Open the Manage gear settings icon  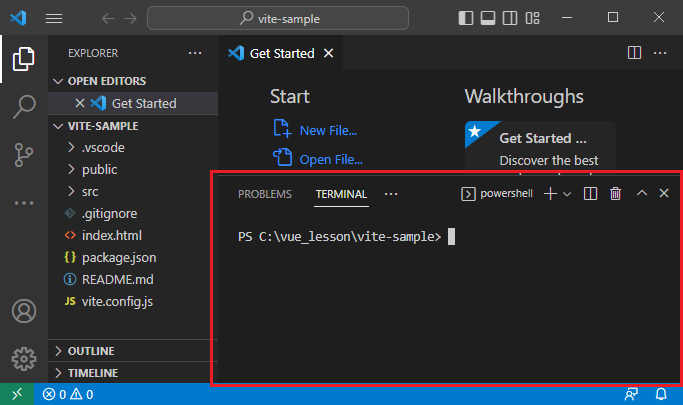point(23,357)
